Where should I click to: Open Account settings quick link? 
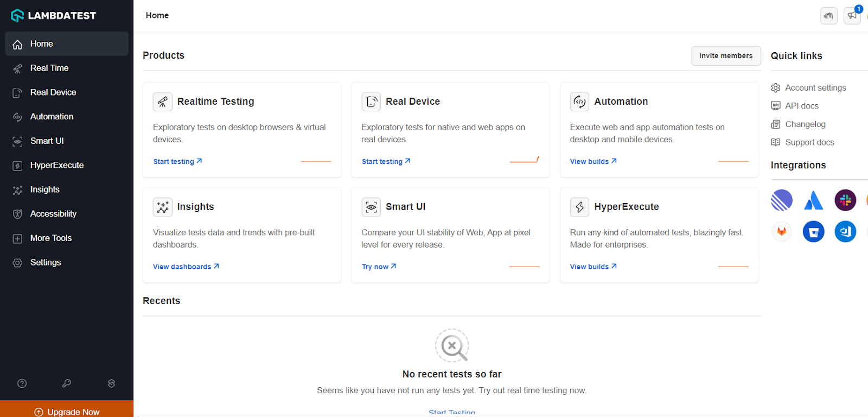809,87
